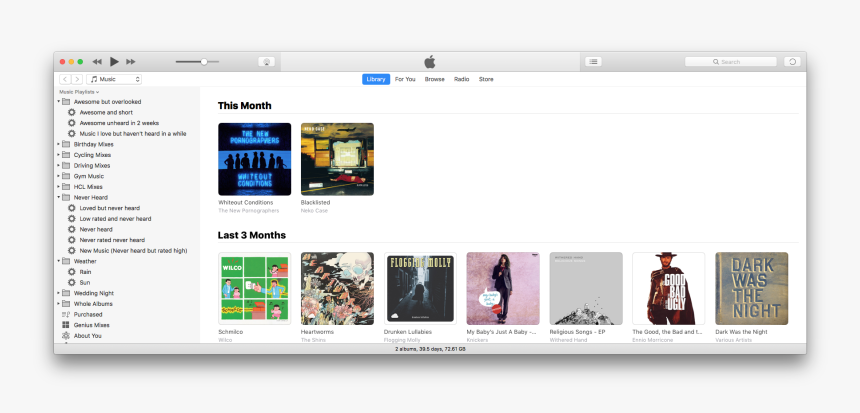Open the Up Next list button
Viewport: 860px width, 413px height.
point(593,61)
